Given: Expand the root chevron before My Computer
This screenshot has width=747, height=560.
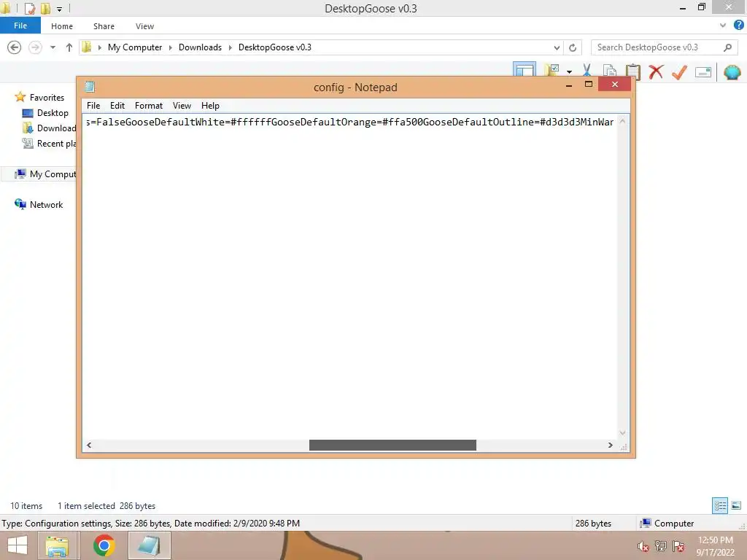Looking at the screenshot, I should (99, 47).
